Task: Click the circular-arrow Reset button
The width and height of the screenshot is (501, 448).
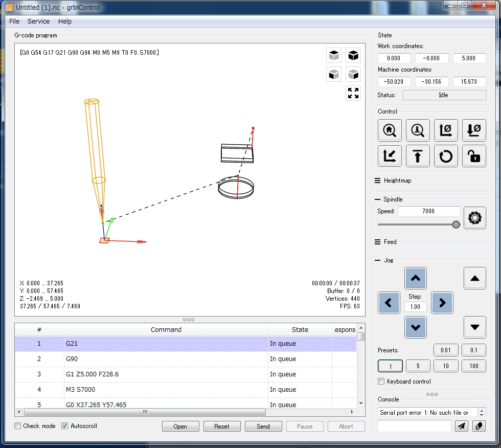Action: point(446,156)
